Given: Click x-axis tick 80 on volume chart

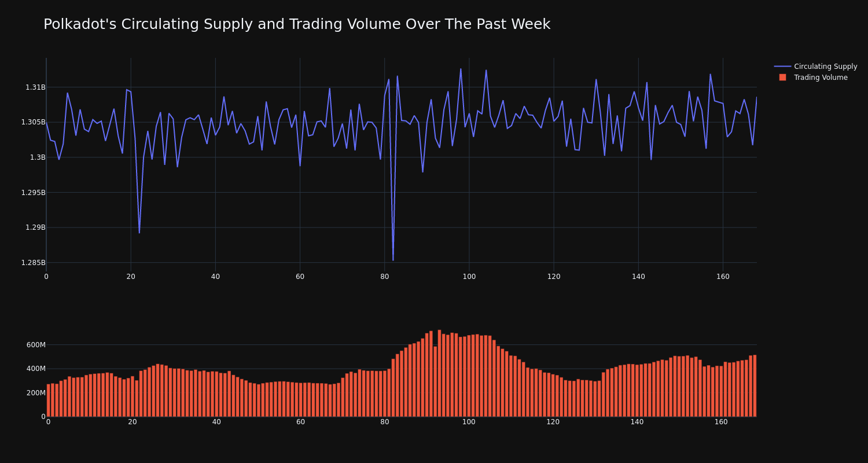Looking at the screenshot, I should pos(385,422).
